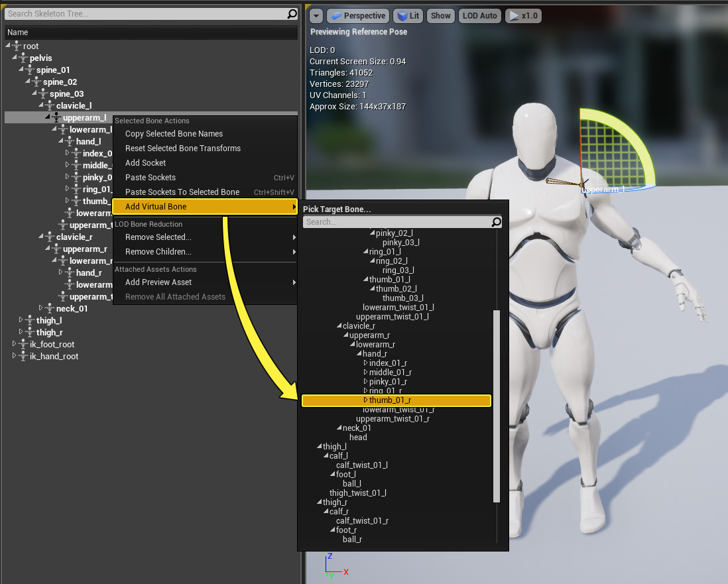Image resolution: width=728 pixels, height=584 pixels.
Task: Click the search icon in Pick Target Bone
Action: [x=496, y=223]
